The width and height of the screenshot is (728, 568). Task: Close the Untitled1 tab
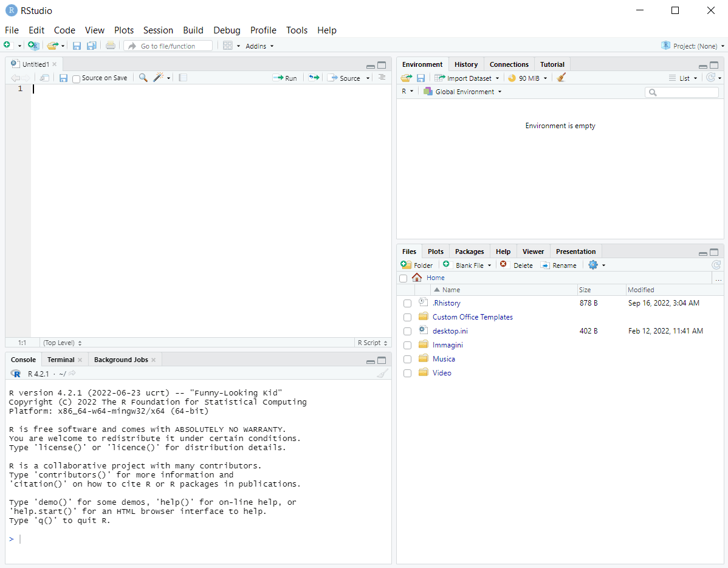54,64
